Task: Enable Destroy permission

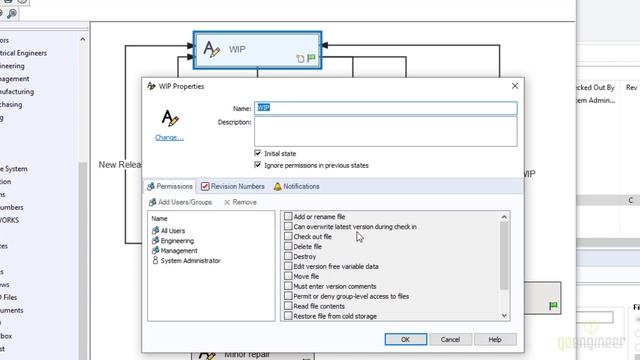Action: 288,256
